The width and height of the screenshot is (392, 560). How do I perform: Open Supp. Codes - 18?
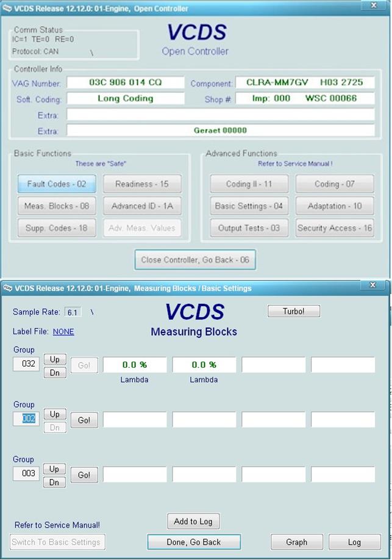point(57,228)
